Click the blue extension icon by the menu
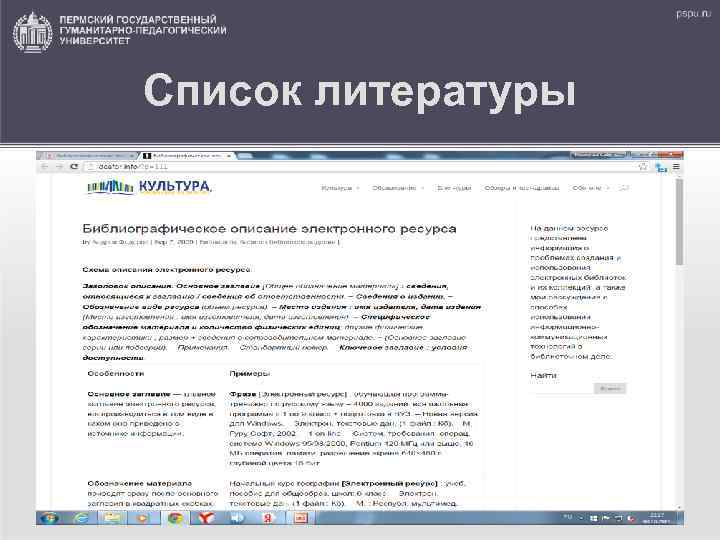This screenshot has width=720, height=540. click(661, 168)
